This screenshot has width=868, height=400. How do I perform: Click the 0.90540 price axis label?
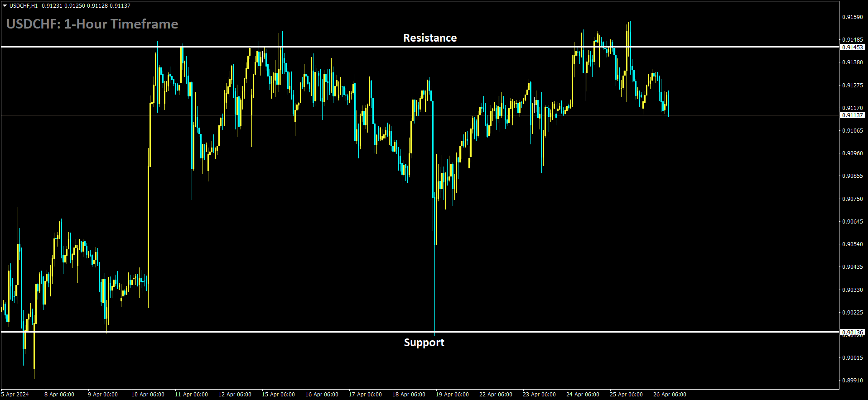[853, 244]
